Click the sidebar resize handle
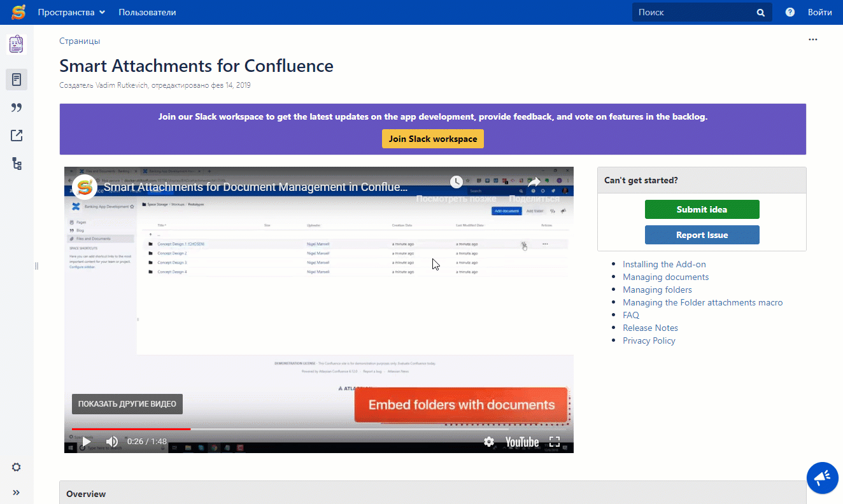This screenshot has width=843, height=504. coord(36,266)
